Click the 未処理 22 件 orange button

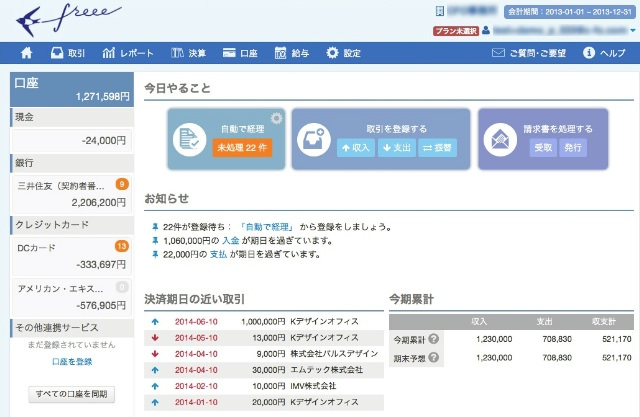pos(242,147)
